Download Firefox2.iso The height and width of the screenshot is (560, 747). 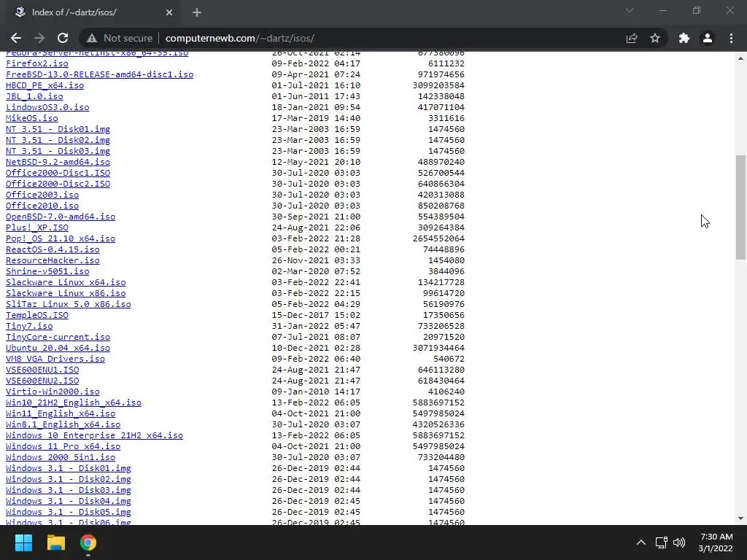click(x=36, y=63)
